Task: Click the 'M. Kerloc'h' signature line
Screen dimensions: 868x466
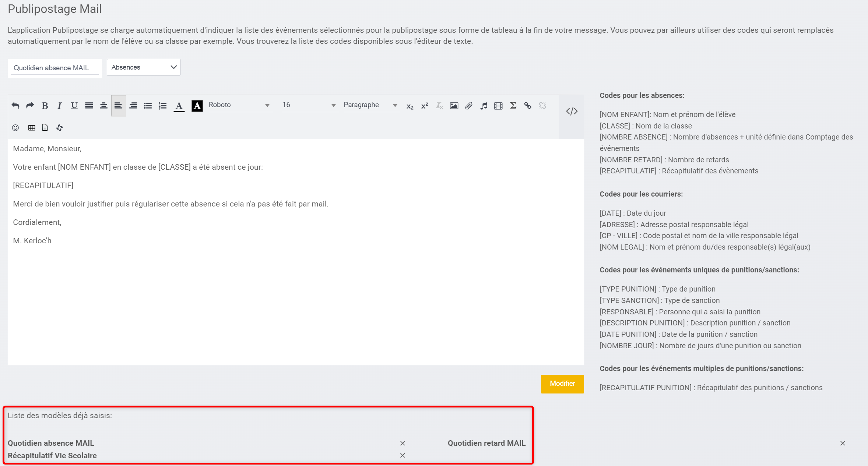Action: (x=32, y=241)
